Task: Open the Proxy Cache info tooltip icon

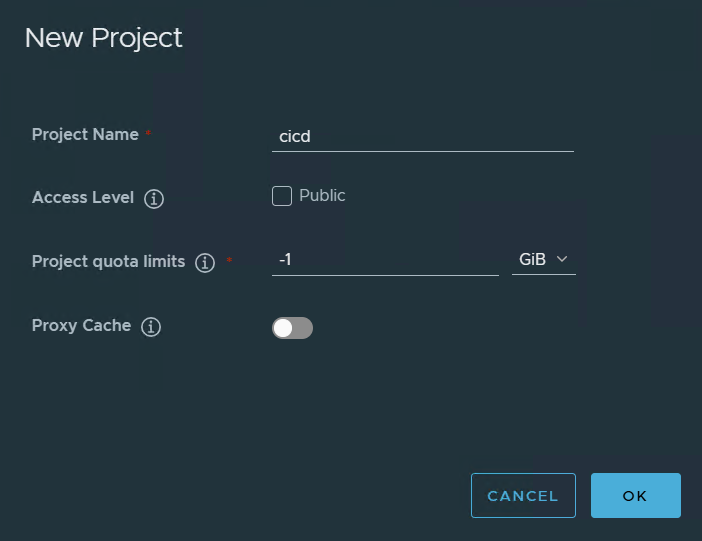Action: [151, 326]
